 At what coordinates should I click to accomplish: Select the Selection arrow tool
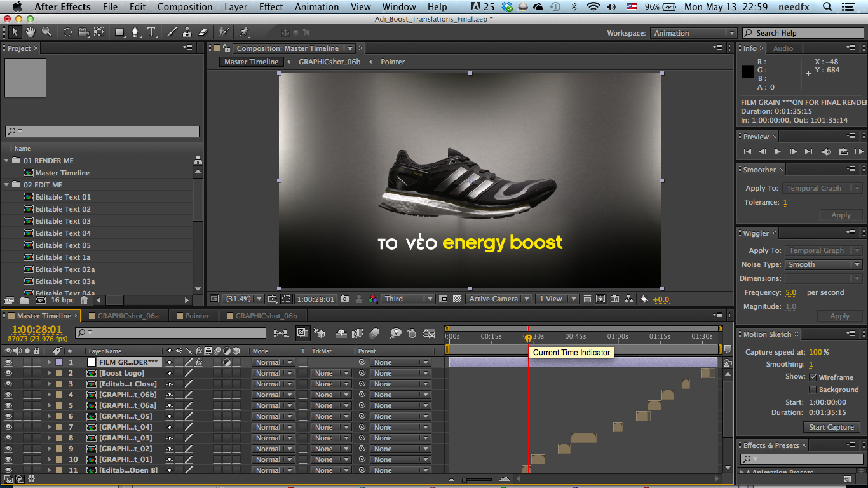click(16, 32)
